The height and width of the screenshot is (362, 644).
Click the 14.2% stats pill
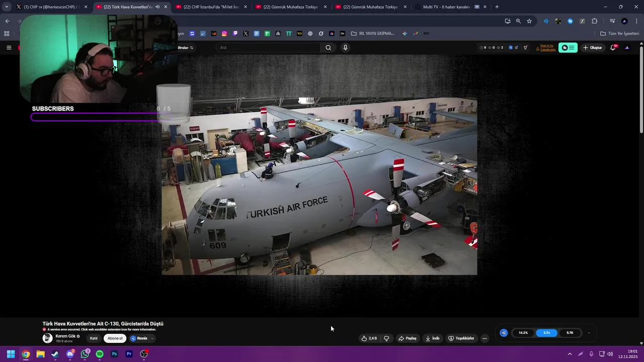523,333
